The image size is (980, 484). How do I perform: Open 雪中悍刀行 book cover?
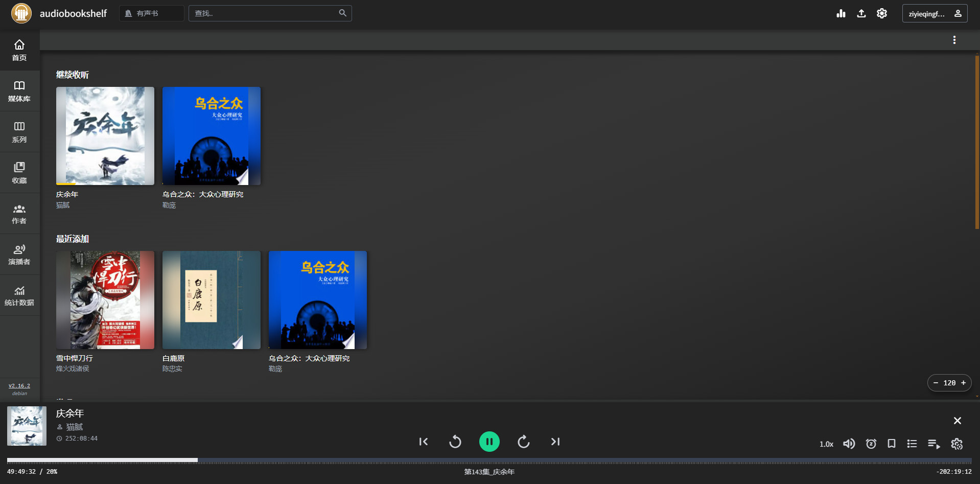coord(105,300)
